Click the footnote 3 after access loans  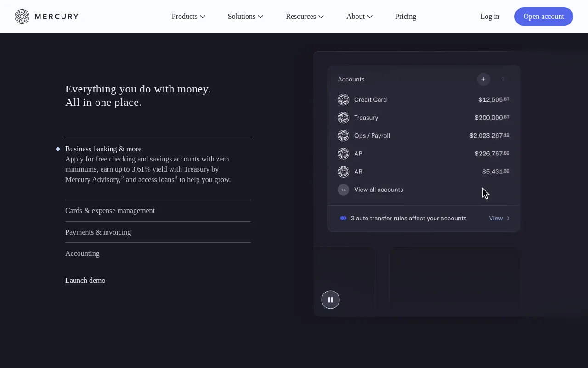point(176,178)
